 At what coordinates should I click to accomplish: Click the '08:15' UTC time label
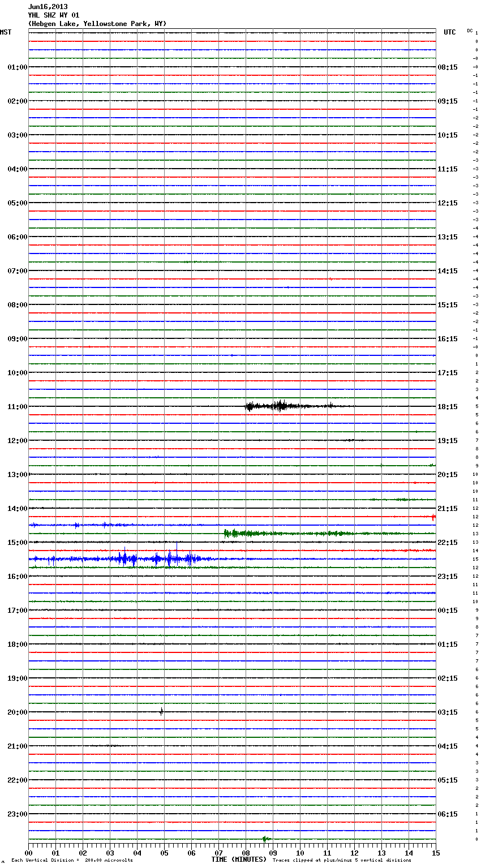point(448,67)
